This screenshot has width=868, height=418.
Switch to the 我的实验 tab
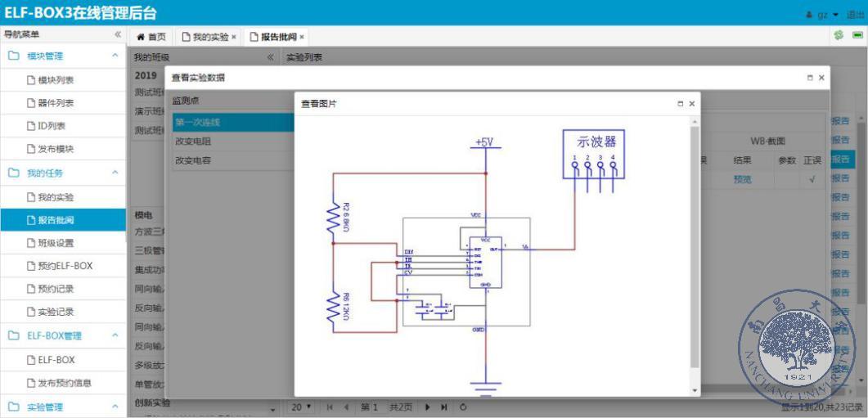207,37
